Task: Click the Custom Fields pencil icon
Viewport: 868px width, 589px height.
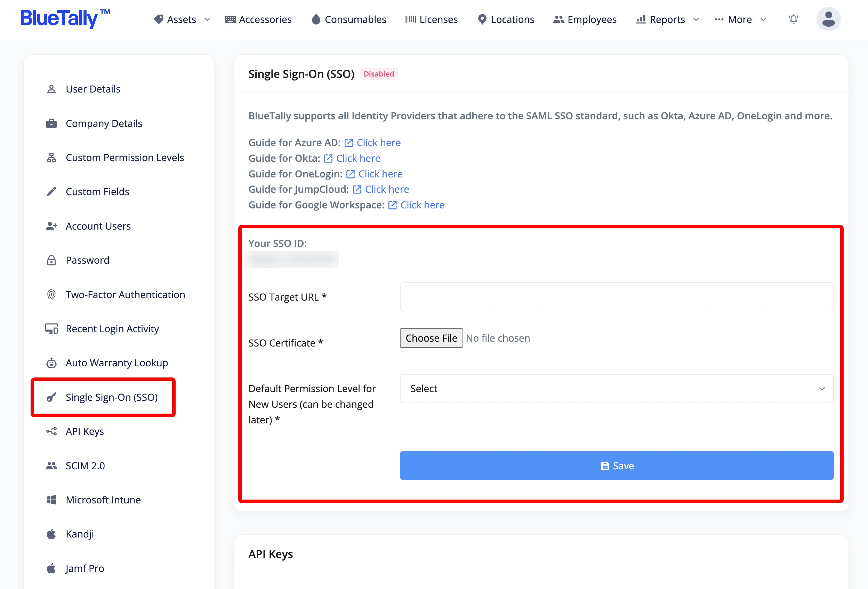Action: pyautogui.click(x=51, y=192)
